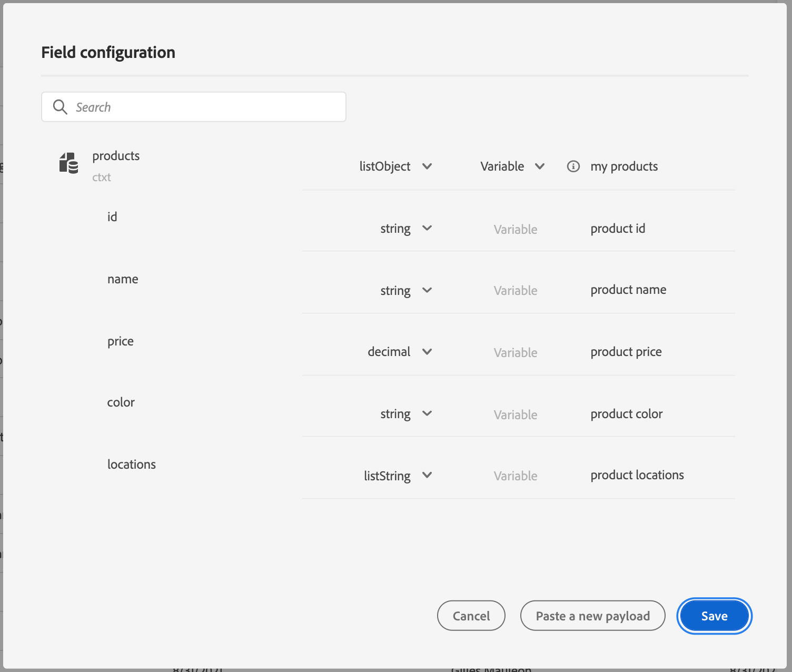
Task: Click the Cancel button
Action: pos(471,616)
